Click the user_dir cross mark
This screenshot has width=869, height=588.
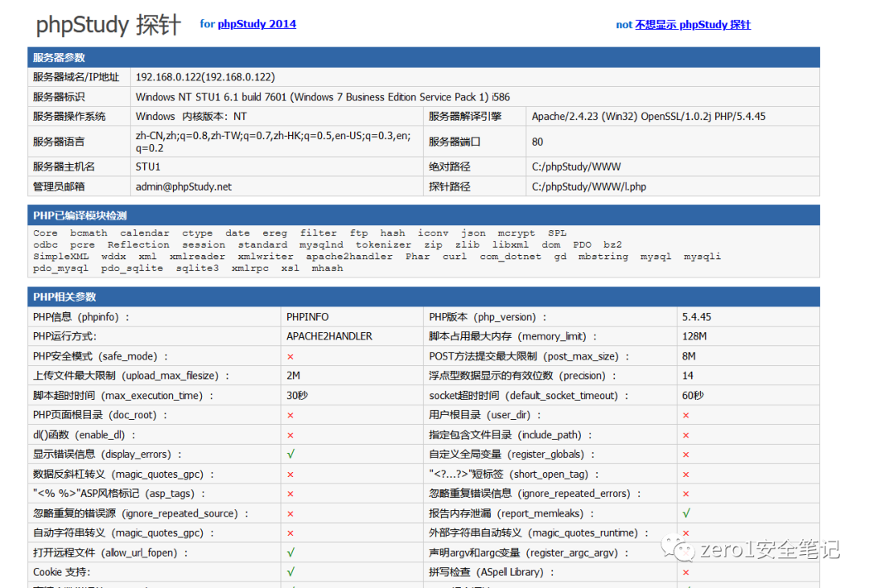pos(686,416)
